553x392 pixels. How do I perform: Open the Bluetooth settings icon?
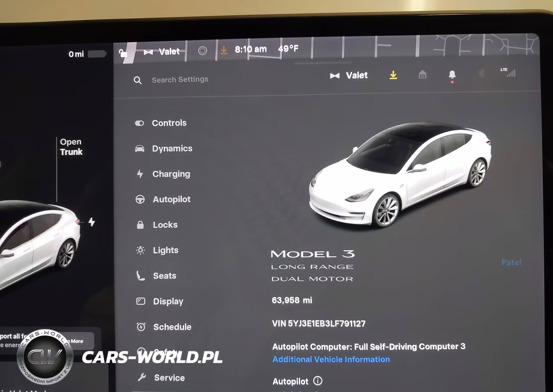(481, 74)
